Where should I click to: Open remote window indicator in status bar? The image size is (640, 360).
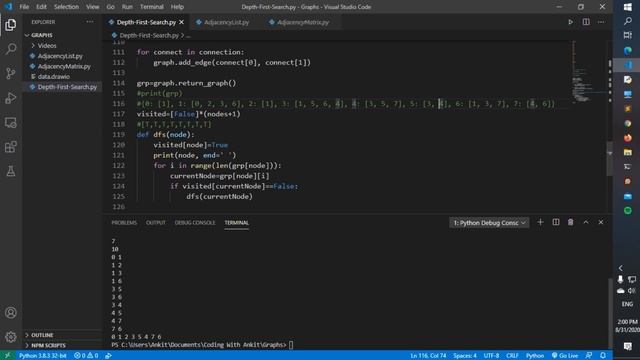coord(7,356)
